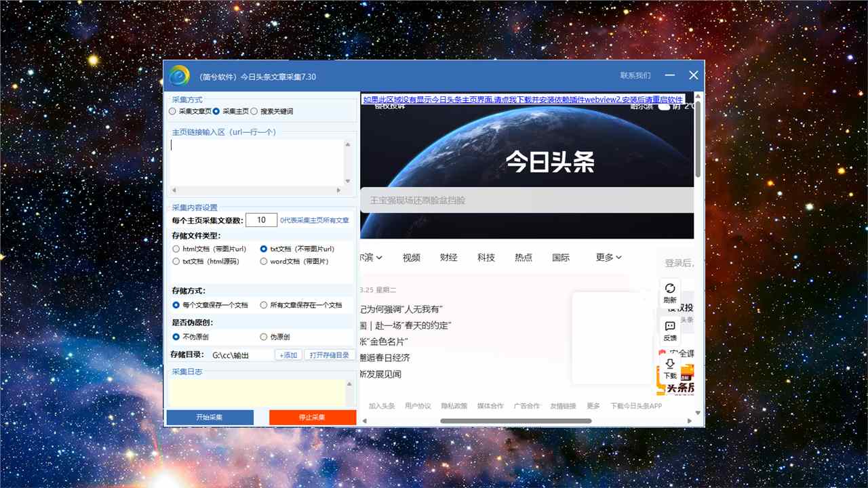
Task: Click the URL input scroll-left arrow
Action: [174, 190]
